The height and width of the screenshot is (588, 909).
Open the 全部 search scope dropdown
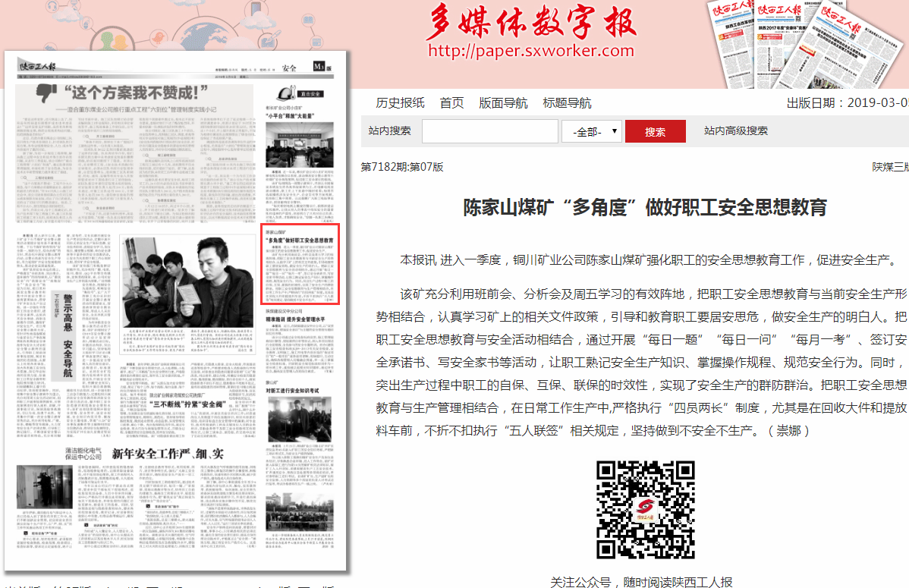pyautogui.click(x=592, y=132)
